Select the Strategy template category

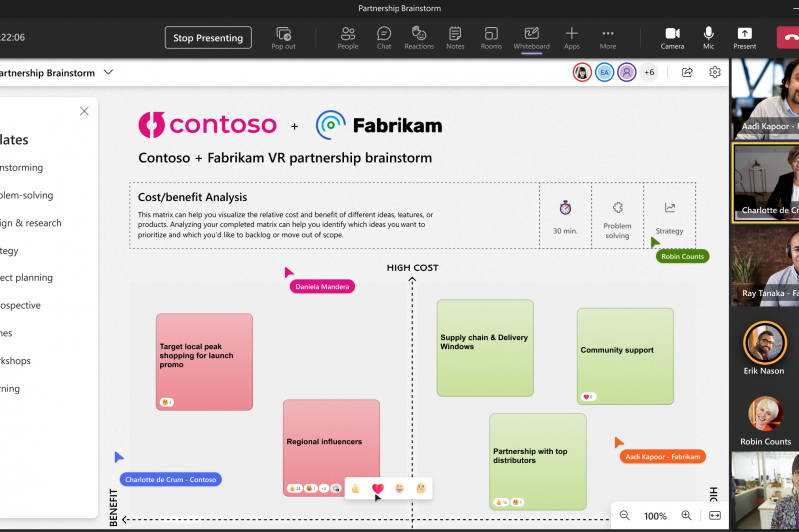click(9, 251)
